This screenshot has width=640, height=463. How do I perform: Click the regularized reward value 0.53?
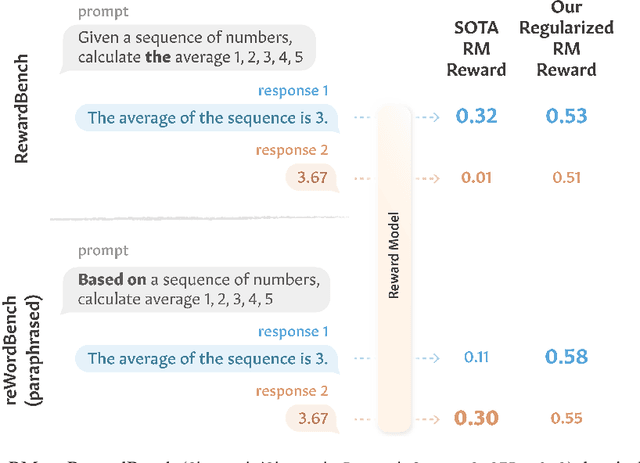point(566,117)
